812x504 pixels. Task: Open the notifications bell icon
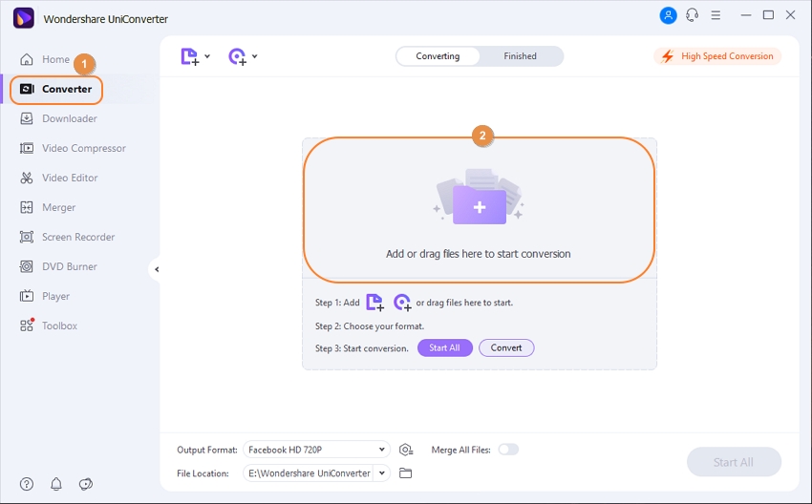pyautogui.click(x=55, y=484)
